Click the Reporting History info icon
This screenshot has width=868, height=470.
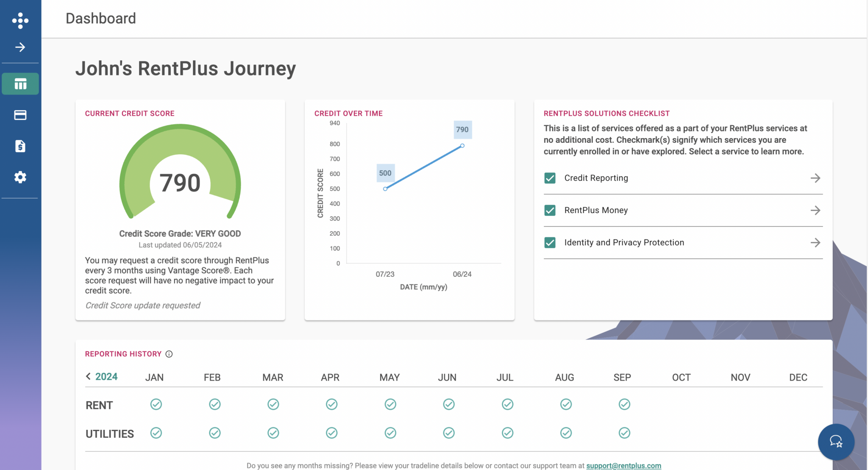[x=169, y=354]
